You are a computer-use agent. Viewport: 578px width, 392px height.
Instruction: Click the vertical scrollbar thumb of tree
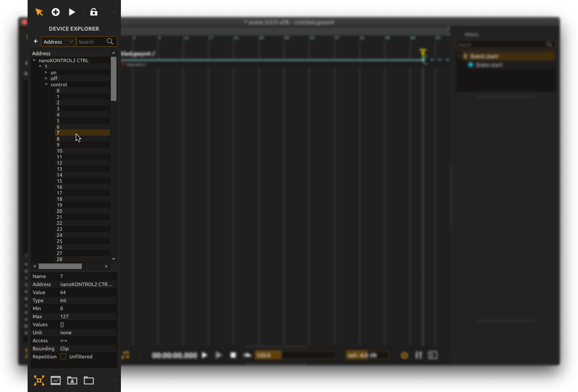click(113, 78)
